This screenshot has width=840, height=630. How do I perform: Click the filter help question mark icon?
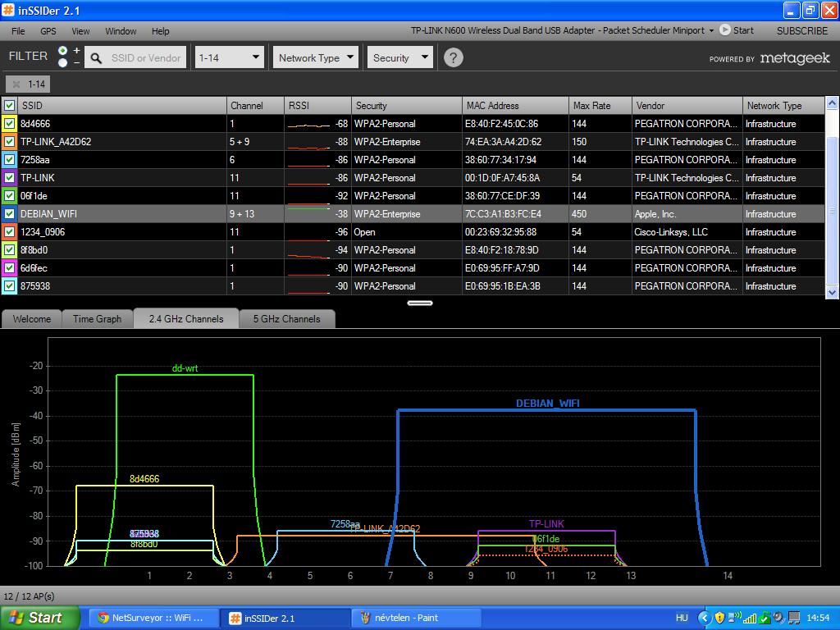pyautogui.click(x=453, y=57)
